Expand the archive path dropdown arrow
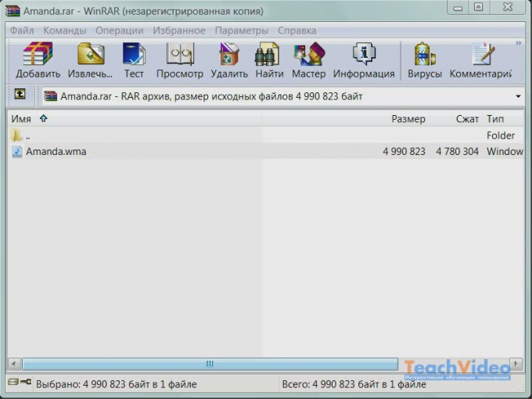Image resolution: width=532 pixels, height=399 pixels. pos(518,96)
